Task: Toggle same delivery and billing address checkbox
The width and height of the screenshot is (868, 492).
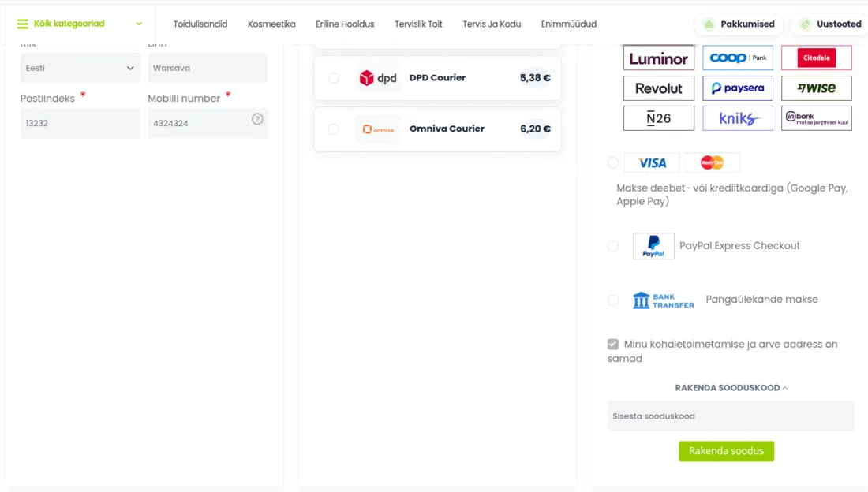Action: (613, 345)
